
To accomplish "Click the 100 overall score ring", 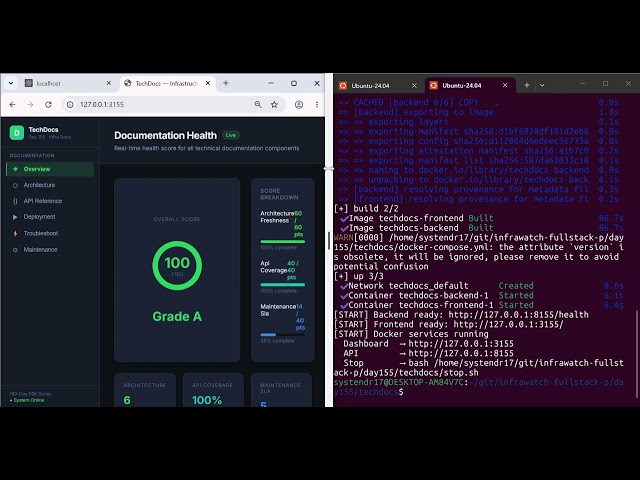I will [x=177, y=265].
